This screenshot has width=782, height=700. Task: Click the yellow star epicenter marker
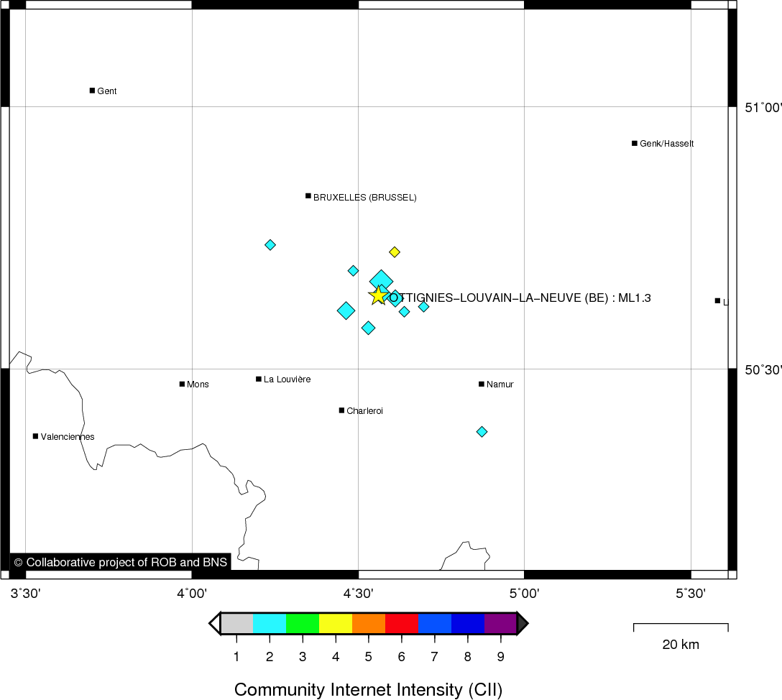point(378,295)
